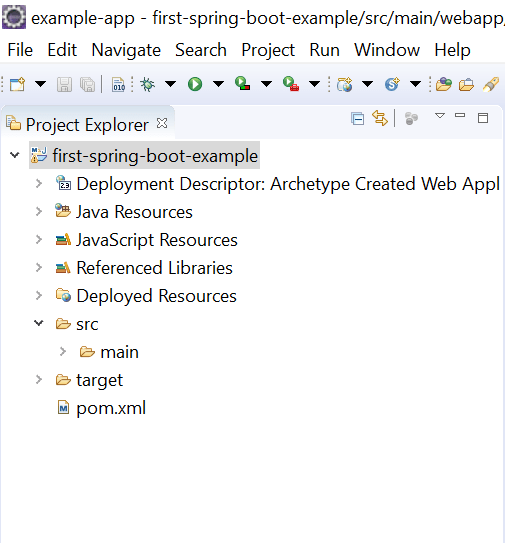
Task: Expand the Deployed Resources node
Action: point(39,295)
